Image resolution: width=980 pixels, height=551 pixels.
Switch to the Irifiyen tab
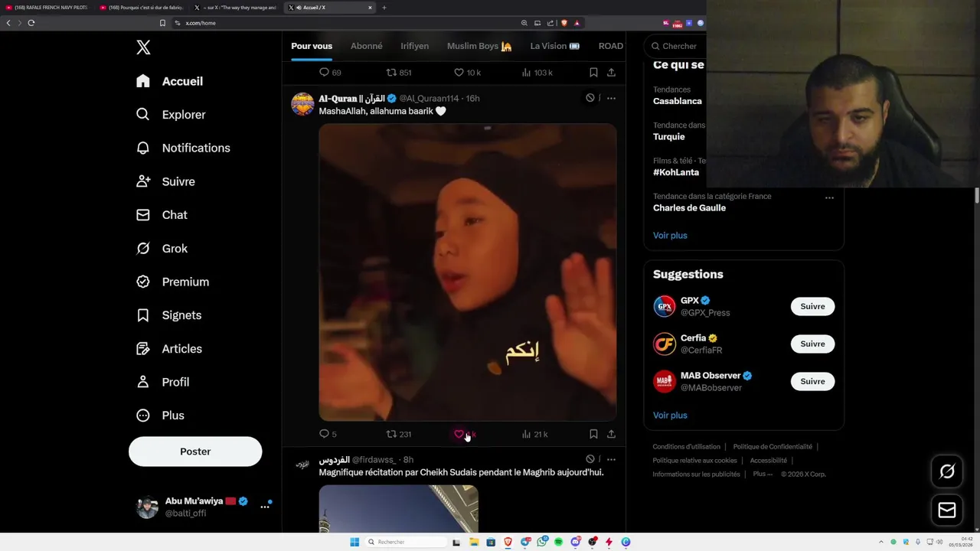pyautogui.click(x=414, y=46)
